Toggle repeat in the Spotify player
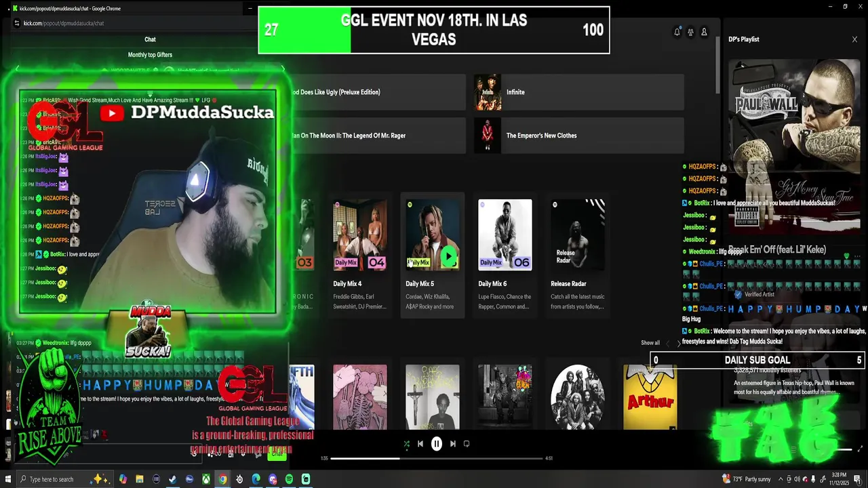 tap(467, 444)
